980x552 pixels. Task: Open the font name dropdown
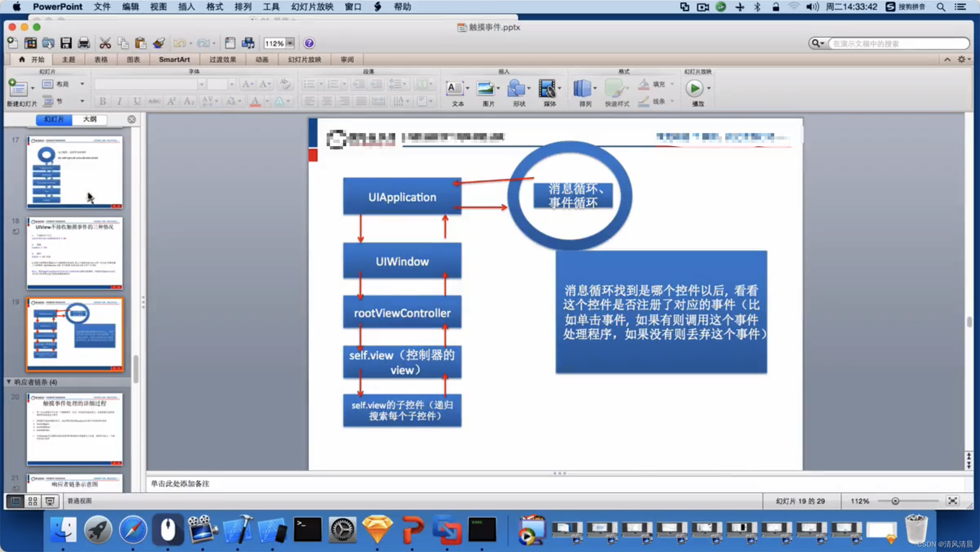202,84
